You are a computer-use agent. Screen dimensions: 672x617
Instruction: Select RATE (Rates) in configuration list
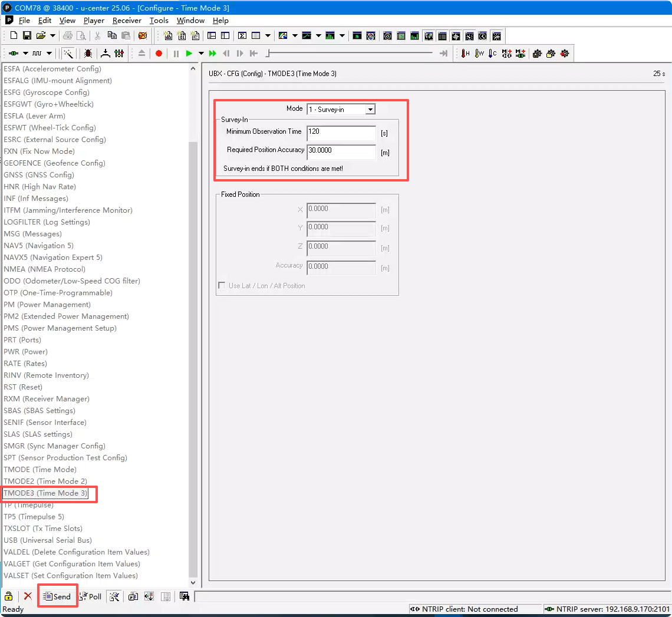(25, 364)
